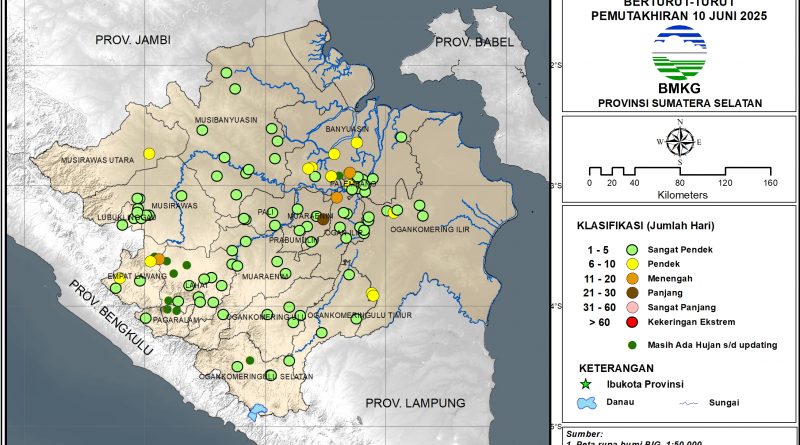Click the > 60 day range text
The image size is (800, 445).
click(599, 323)
